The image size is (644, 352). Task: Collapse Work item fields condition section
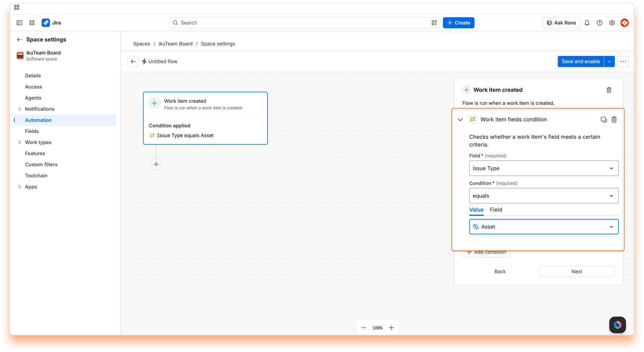point(460,119)
